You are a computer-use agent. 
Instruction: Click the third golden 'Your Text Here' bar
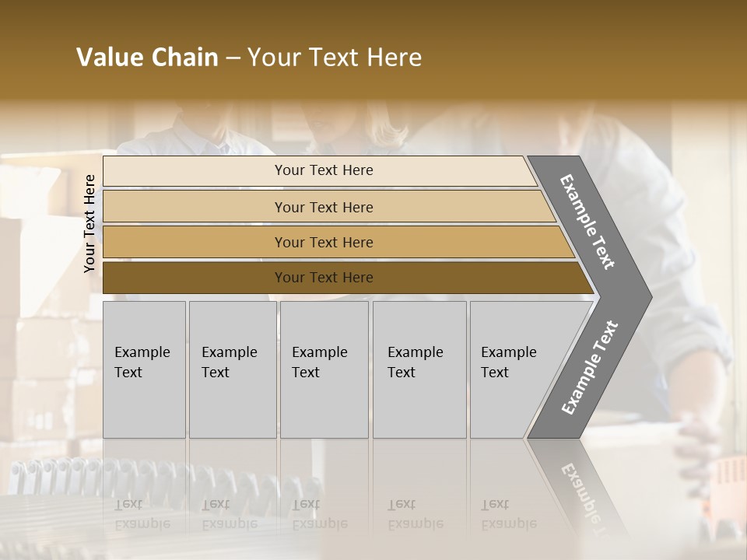[x=338, y=242]
